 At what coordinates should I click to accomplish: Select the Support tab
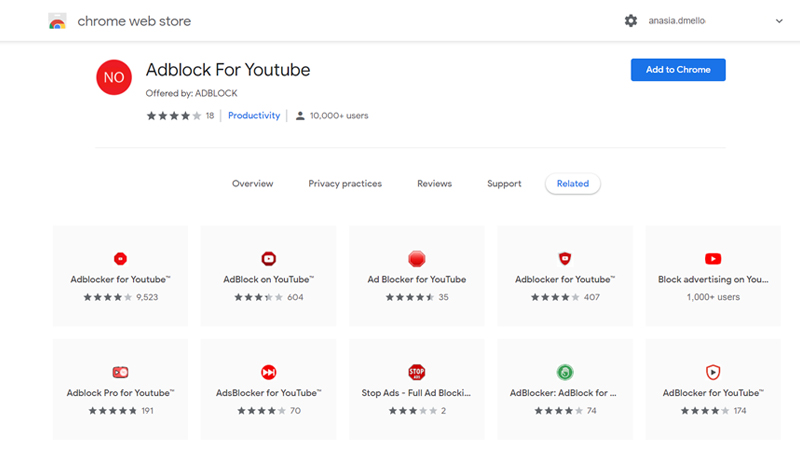[x=504, y=184]
